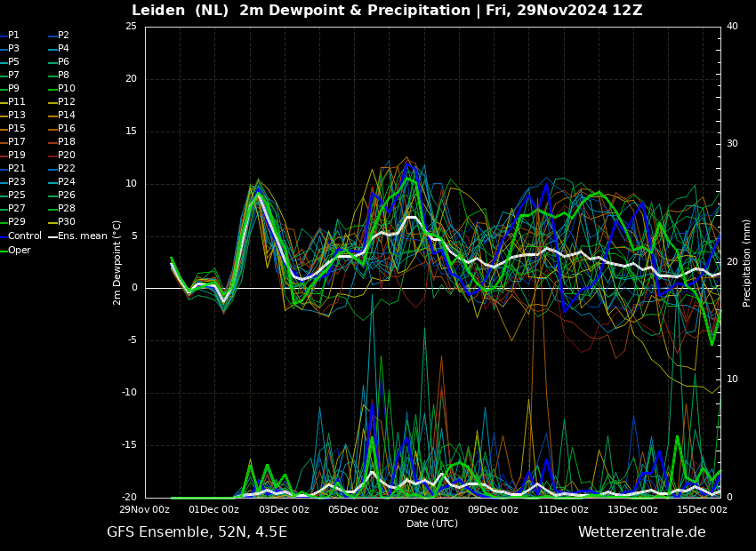The height and width of the screenshot is (551, 756).
Task: Click the 25 dewpoint axis tick value
Action: tap(131, 27)
